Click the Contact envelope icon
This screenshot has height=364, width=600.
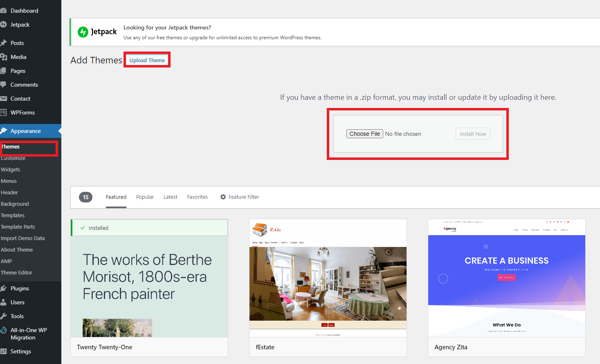pyautogui.click(x=3, y=99)
